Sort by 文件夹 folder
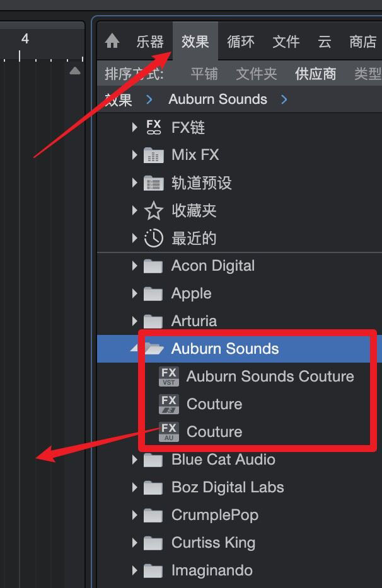This screenshot has width=382, height=588. tap(257, 74)
